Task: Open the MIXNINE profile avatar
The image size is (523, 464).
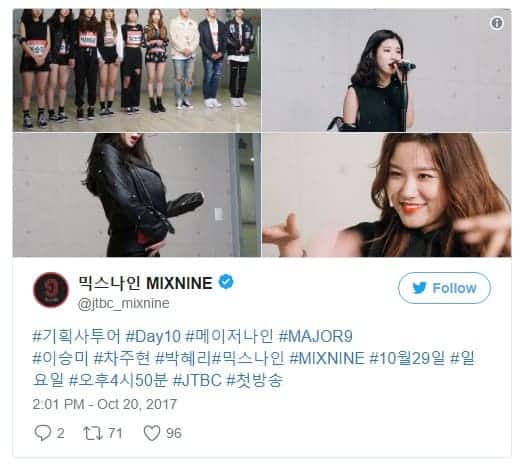Action: (x=51, y=290)
